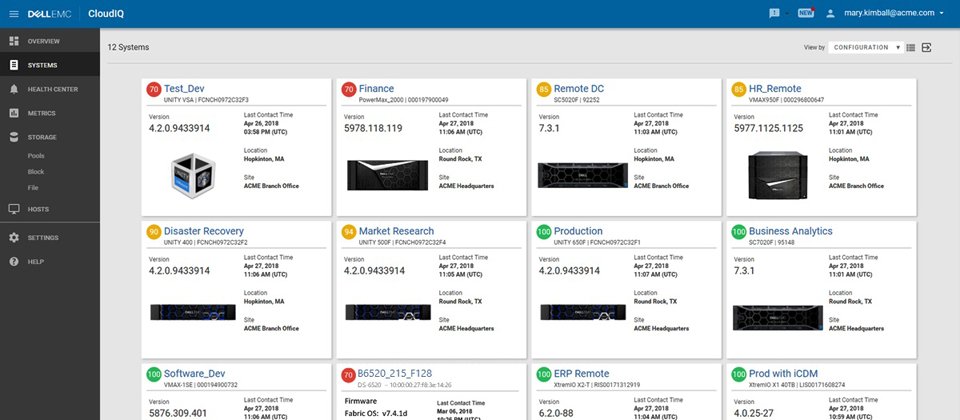Open the Disaster Recovery system link

point(204,231)
